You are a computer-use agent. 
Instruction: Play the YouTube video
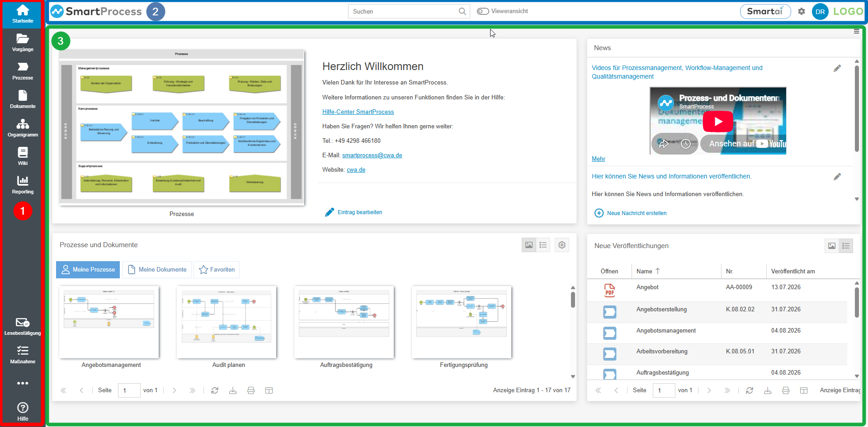point(718,122)
